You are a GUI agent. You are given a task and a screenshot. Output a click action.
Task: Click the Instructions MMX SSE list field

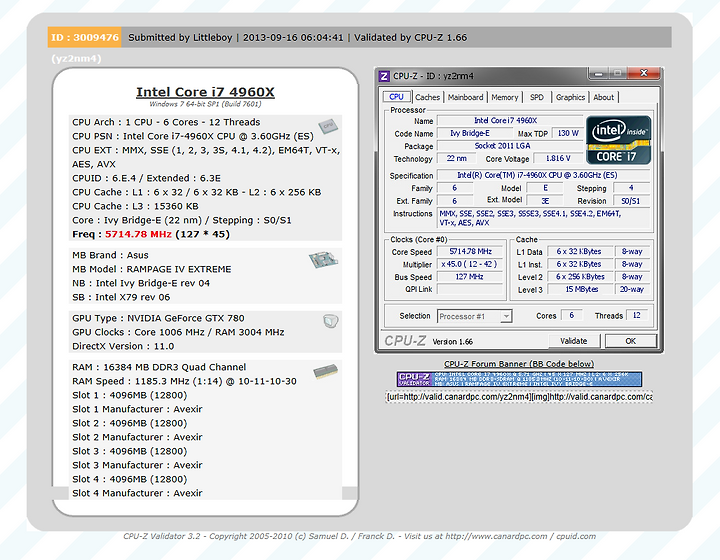coord(543,218)
